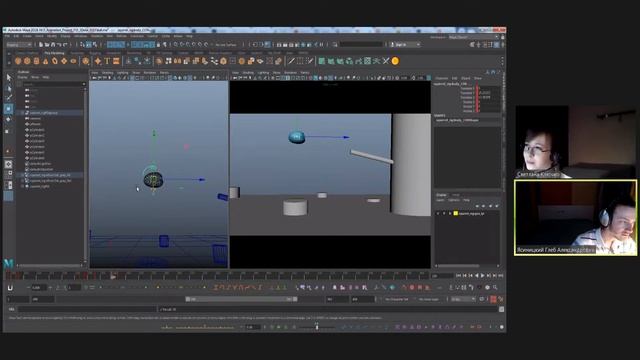Screen dimensions: 640x360
Task: Activate the highlighted Move tool in toolbox
Action: tap(9, 109)
